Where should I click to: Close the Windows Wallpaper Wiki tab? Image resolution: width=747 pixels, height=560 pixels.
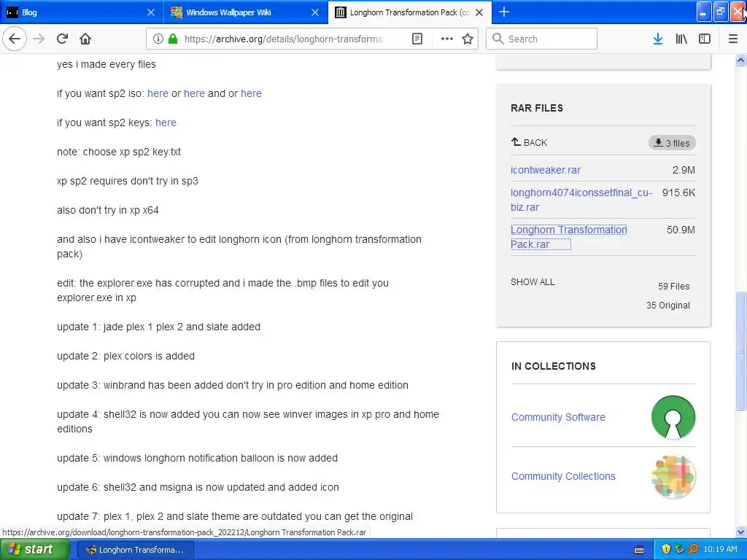315,12
